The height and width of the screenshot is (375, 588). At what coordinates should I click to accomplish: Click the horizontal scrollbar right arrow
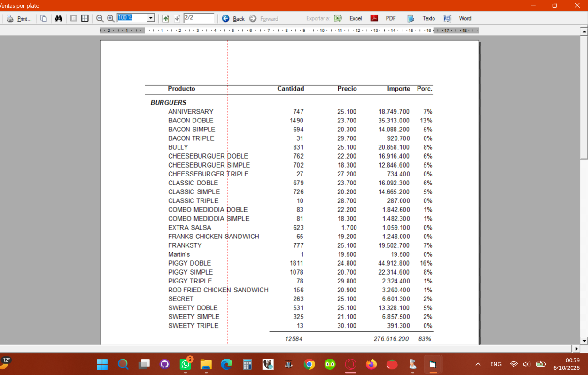tap(576, 349)
